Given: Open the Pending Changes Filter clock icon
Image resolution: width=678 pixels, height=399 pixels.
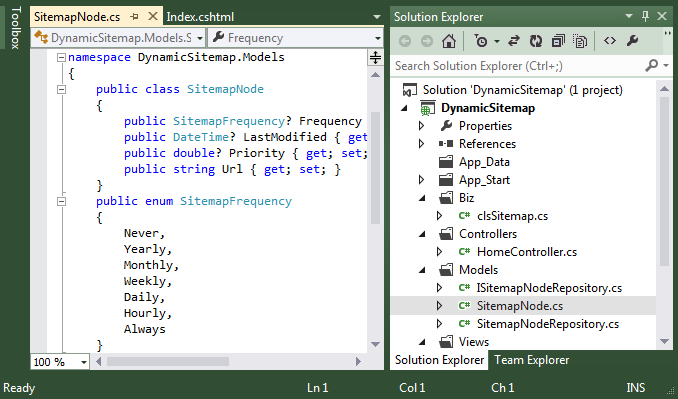Looking at the screenshot, I should click(x=481, y=41).
